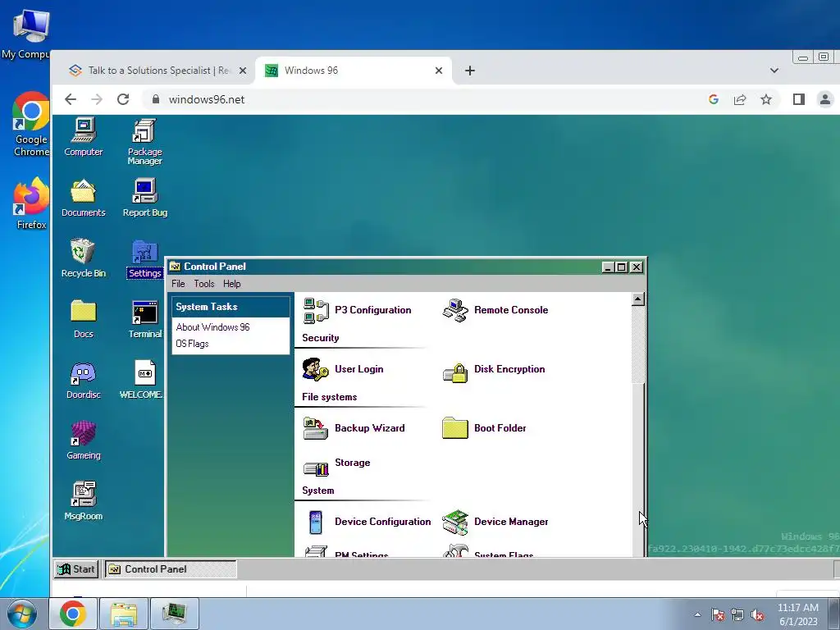Open the Chrome profile menu
This screenshot has height=630, width=840.
click(825, 99)
